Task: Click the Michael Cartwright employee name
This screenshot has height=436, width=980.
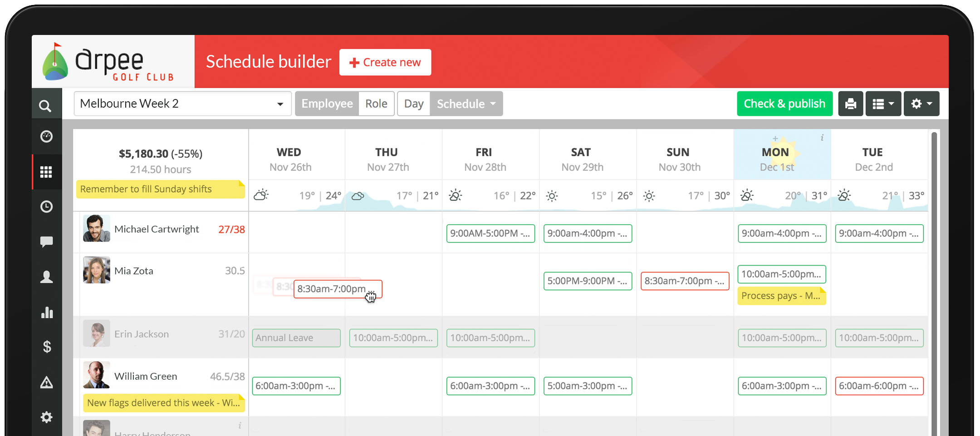Action: pos(157,229)
